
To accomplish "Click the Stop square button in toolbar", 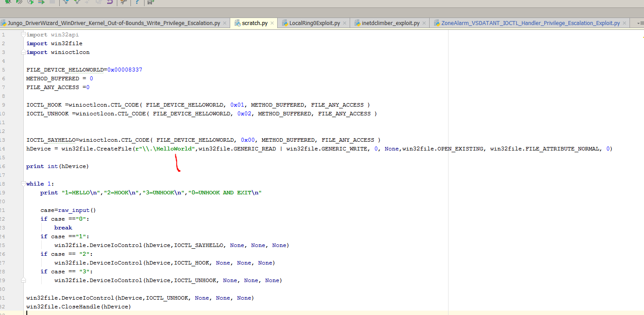I will pos(52,2).
